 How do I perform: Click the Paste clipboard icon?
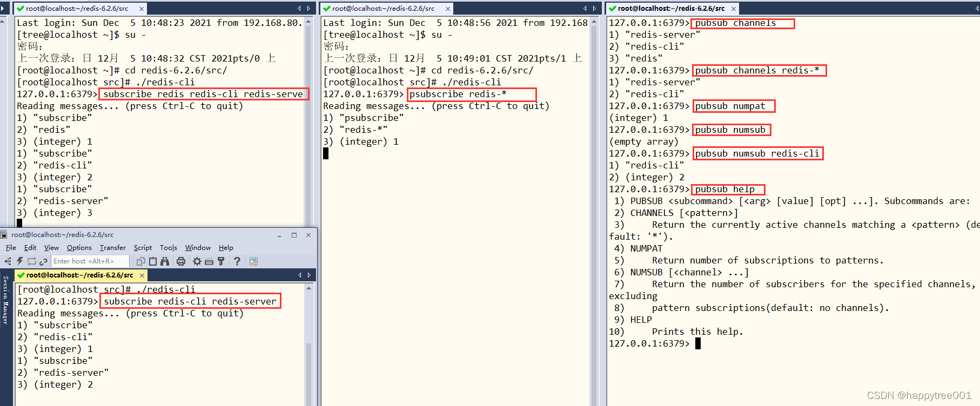coord(153,261)
